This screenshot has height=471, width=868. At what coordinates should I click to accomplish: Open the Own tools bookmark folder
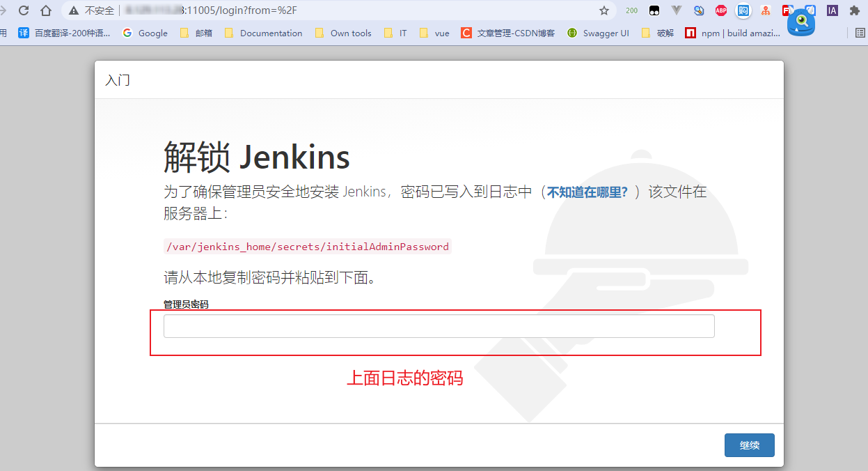coord(343,33)
